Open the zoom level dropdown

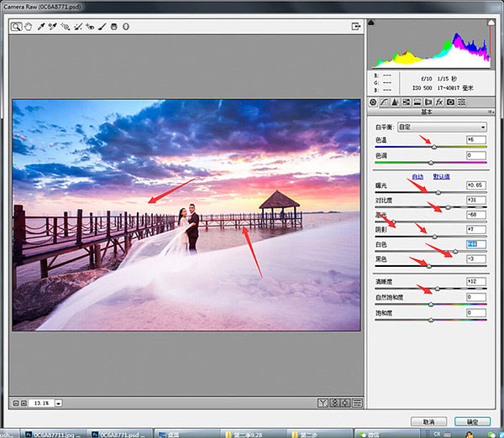click(x=59, y=404)
